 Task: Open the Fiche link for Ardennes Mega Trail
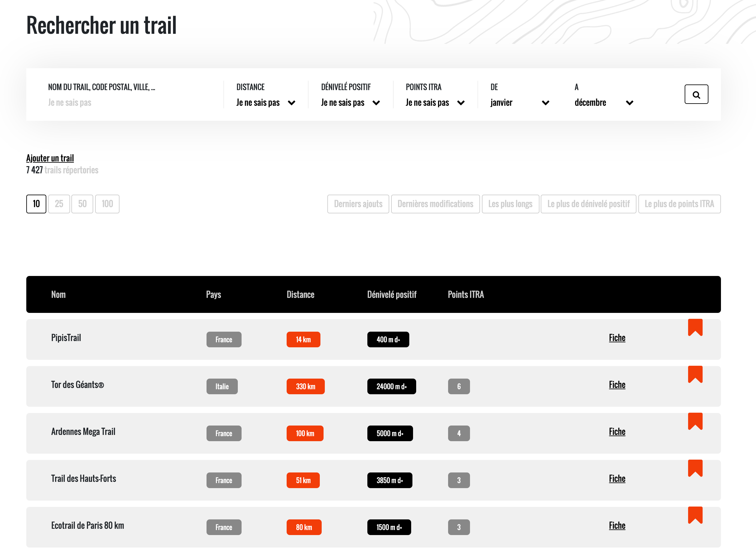coord(617,432)
